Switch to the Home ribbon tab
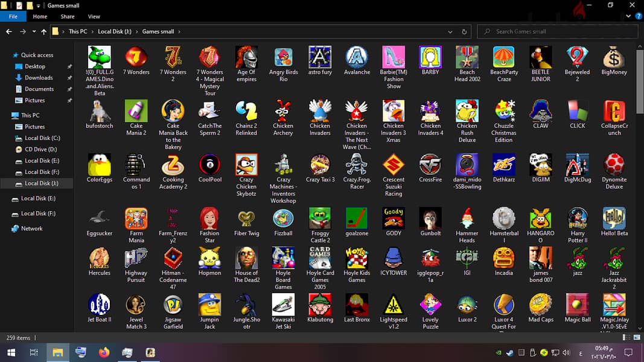The width and height of the screenshot is (644, 362). [40, 16]
